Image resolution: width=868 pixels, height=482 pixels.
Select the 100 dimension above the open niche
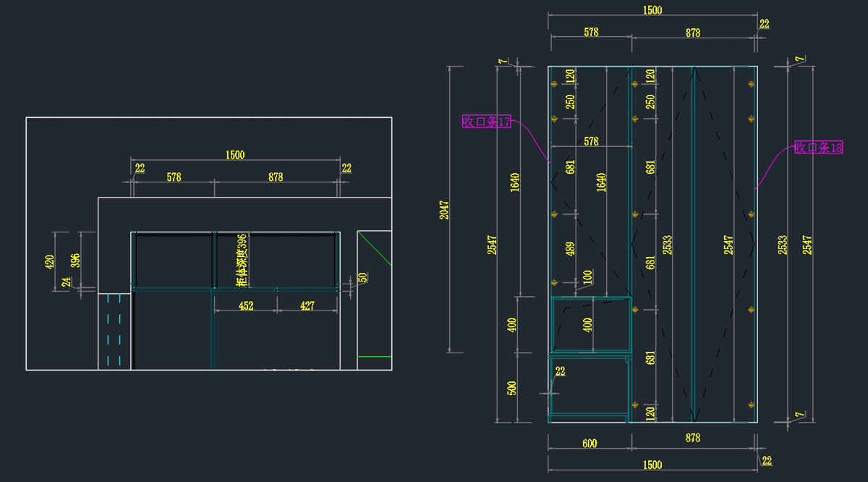[x=587, y=276]
